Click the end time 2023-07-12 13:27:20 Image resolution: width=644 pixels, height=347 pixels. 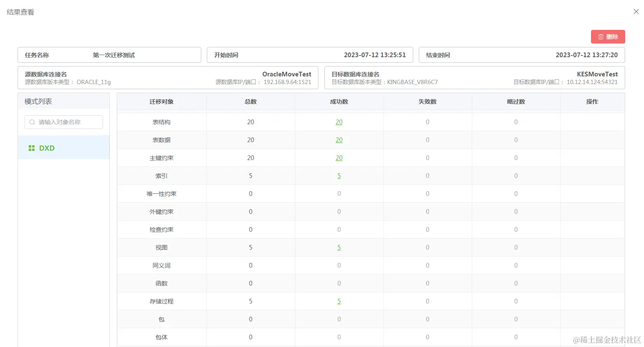(x=587, y=55)
